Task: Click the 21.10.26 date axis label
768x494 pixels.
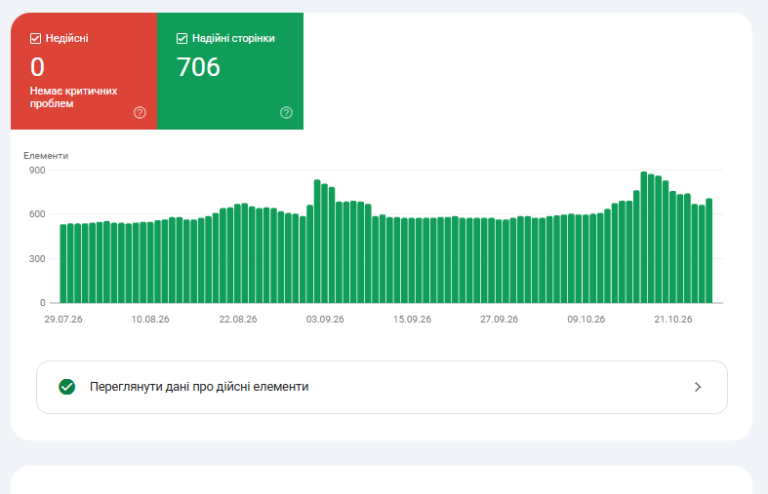Action: 673,319
